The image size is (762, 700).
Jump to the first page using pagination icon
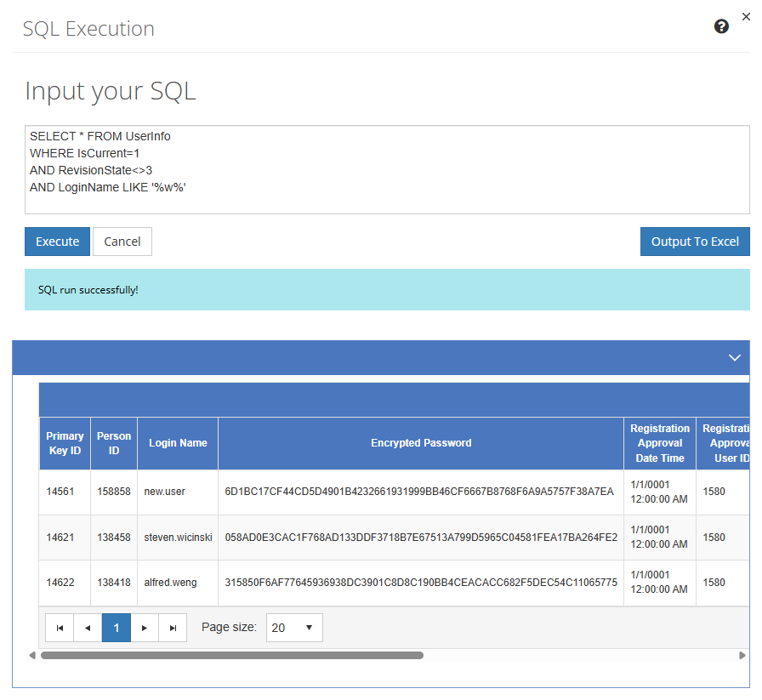tap(60, 627)
